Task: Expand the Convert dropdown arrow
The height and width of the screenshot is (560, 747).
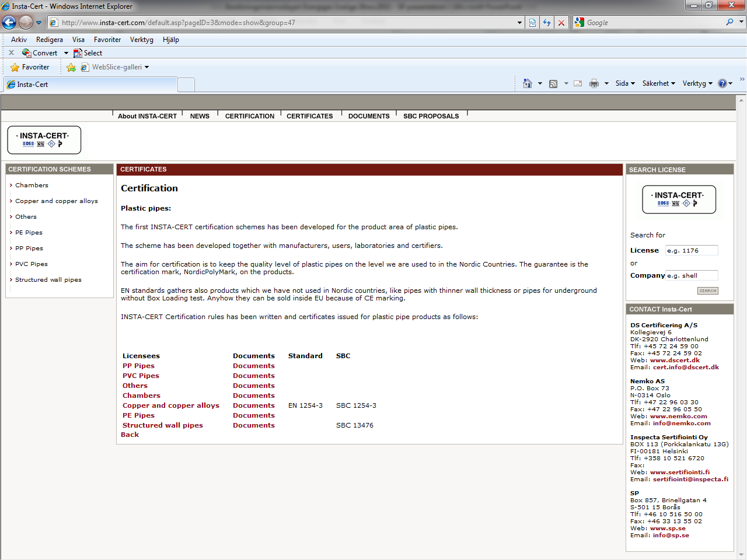Action: point(66,53)
